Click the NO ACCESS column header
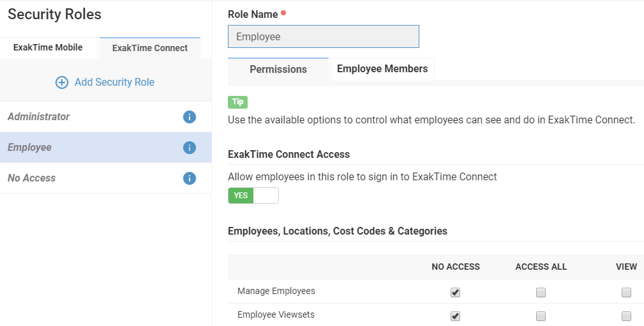 (456, 267)
